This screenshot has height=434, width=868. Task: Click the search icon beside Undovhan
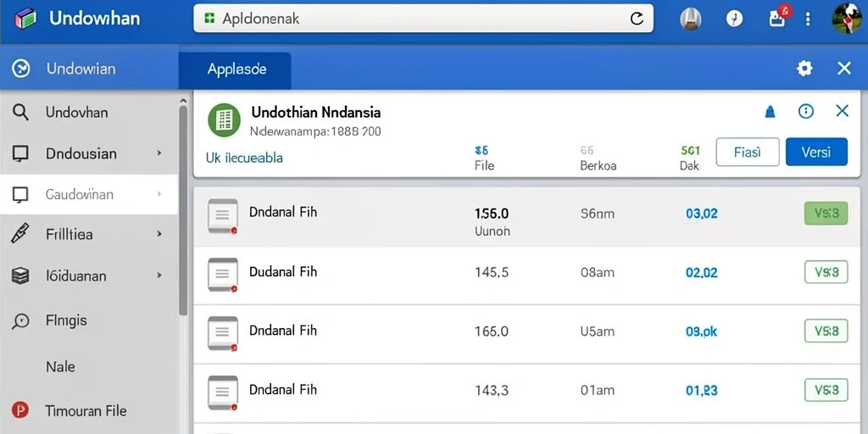20,113
